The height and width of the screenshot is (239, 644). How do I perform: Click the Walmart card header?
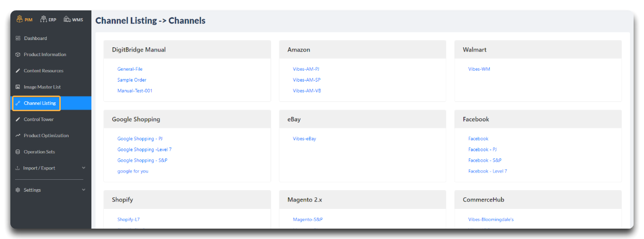tap(538, 50)
